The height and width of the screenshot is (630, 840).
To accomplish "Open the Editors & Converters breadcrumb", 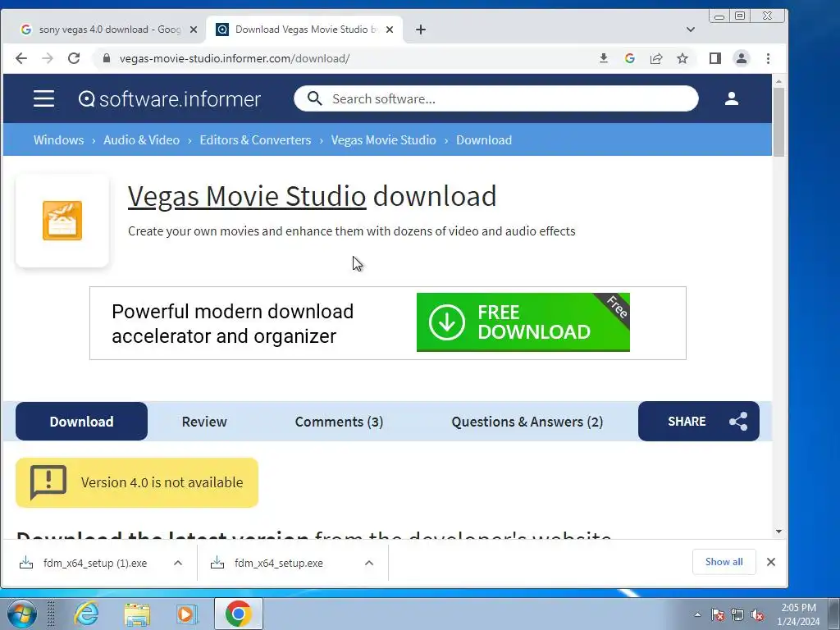I will point(255,139).
